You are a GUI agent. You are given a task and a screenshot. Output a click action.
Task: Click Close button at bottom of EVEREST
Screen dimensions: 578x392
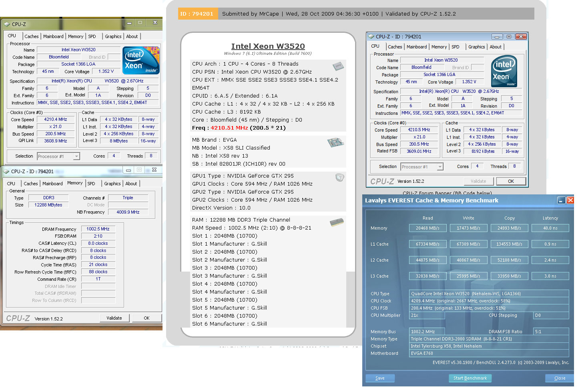tap(560, 378)
